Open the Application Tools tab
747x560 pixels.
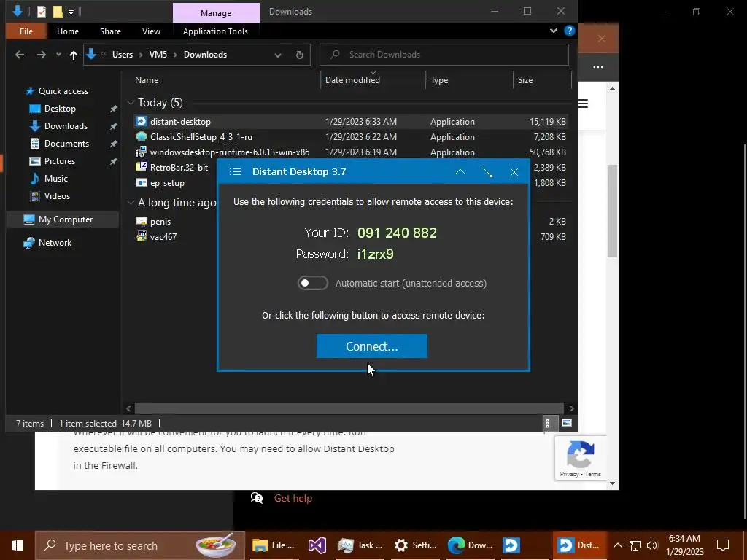tap(215, 31)
